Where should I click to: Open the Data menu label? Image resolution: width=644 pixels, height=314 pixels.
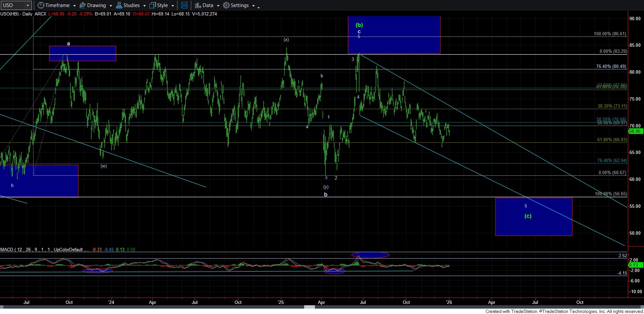pyautogui.click(x=208, y=5)
